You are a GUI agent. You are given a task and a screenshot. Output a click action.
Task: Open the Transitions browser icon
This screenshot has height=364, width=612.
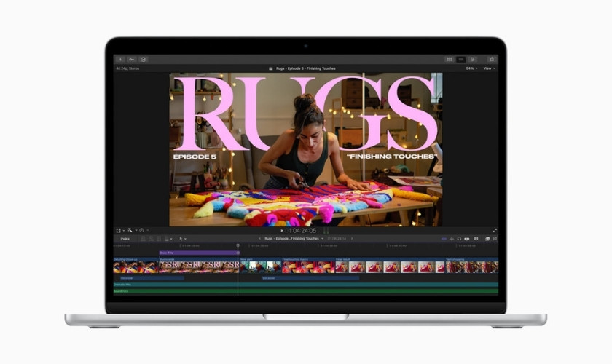click(x=495, y=238)
